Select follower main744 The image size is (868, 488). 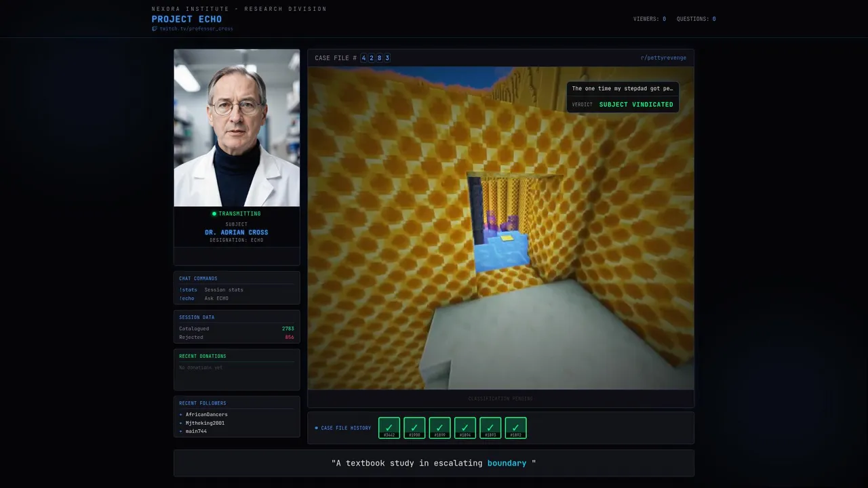point(196,431)
